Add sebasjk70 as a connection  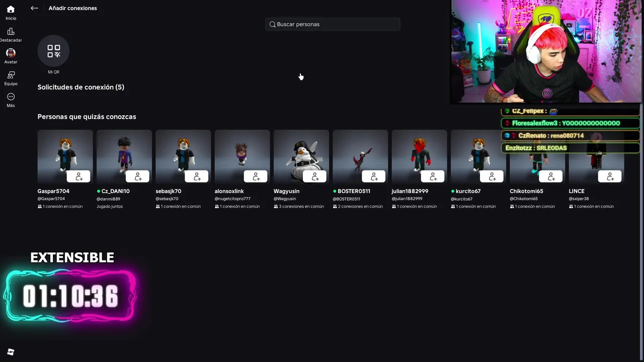pos(197,176)
